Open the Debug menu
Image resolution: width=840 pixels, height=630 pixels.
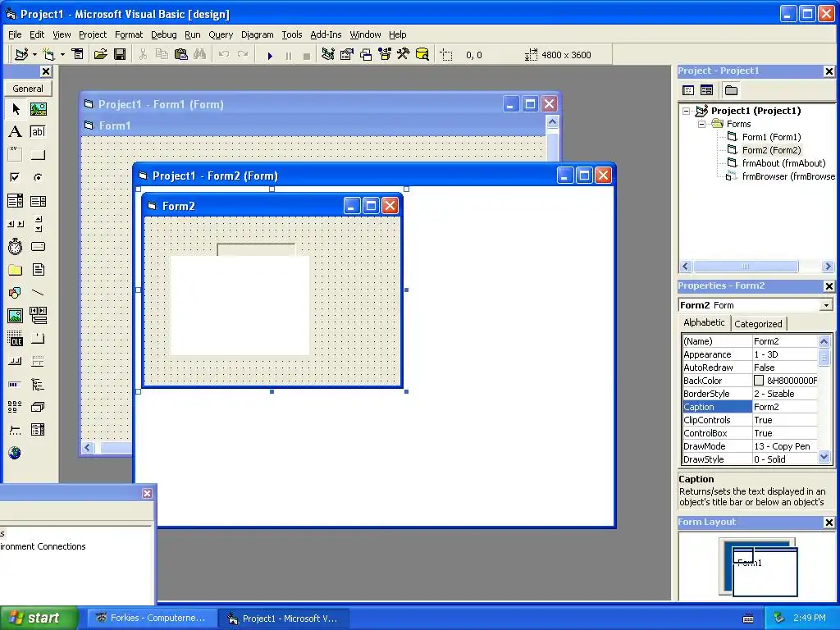pyautogui.click(x=164, y=34)
